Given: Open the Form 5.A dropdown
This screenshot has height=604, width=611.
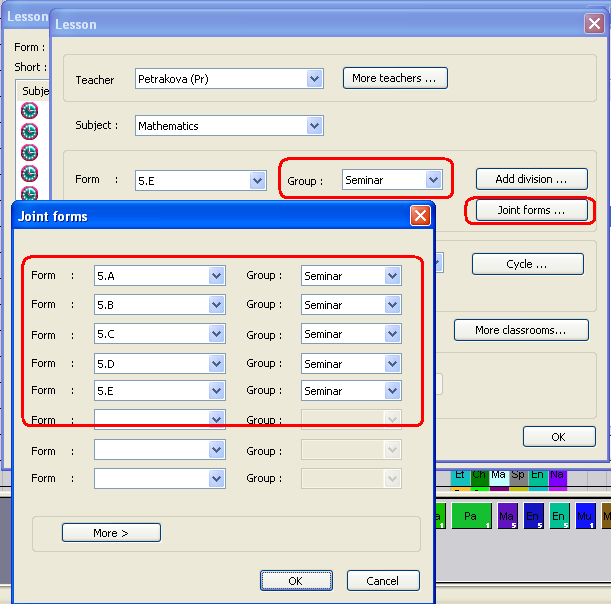Looking at the screenshot, I should (x=216, y=276).
